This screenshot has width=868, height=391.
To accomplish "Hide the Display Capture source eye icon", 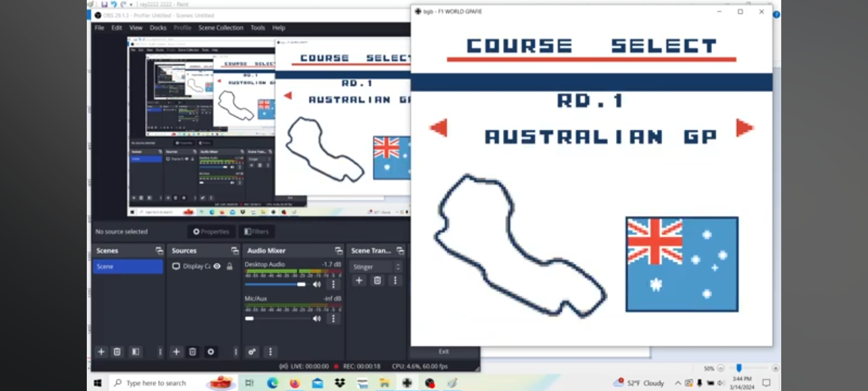I will click(x=217, y=266).
